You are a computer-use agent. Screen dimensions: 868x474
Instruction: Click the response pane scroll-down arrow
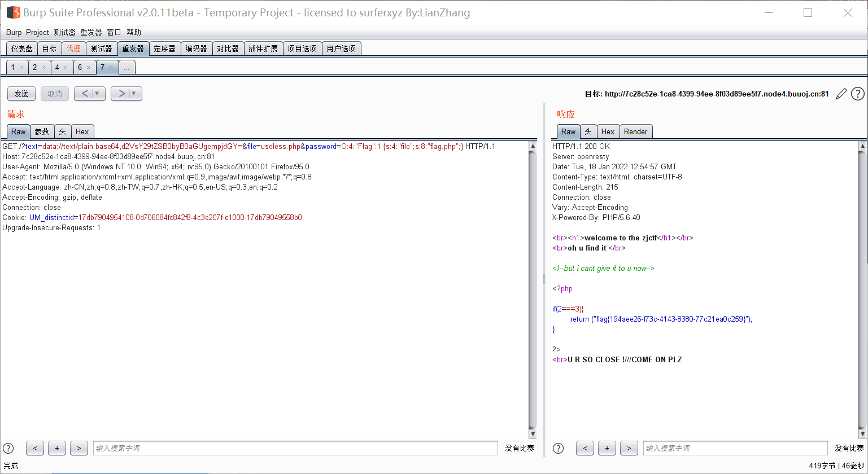(x=862, y=434)
